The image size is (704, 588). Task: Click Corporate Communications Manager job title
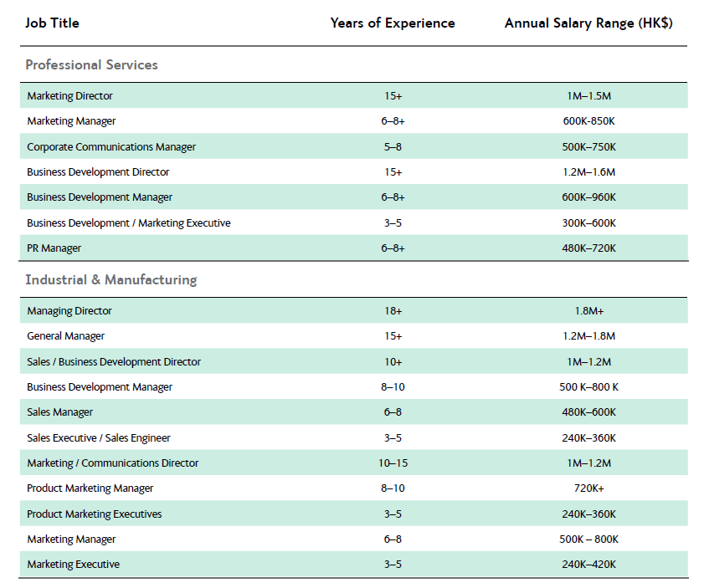click(x=111, y=146)
